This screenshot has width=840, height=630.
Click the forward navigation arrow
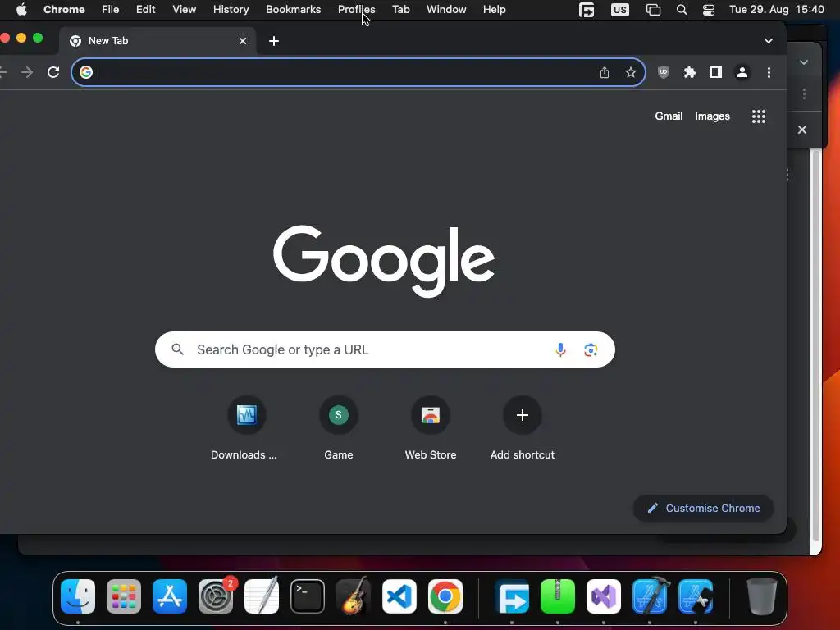click(x=27, y=72)
